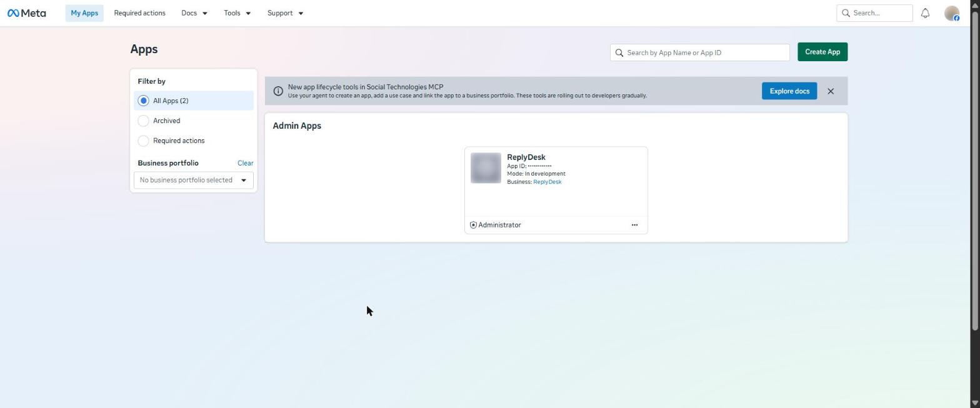Select the Required actions filter radio
This screenshot has width=980, height=408.
click(x=143, y=141)
